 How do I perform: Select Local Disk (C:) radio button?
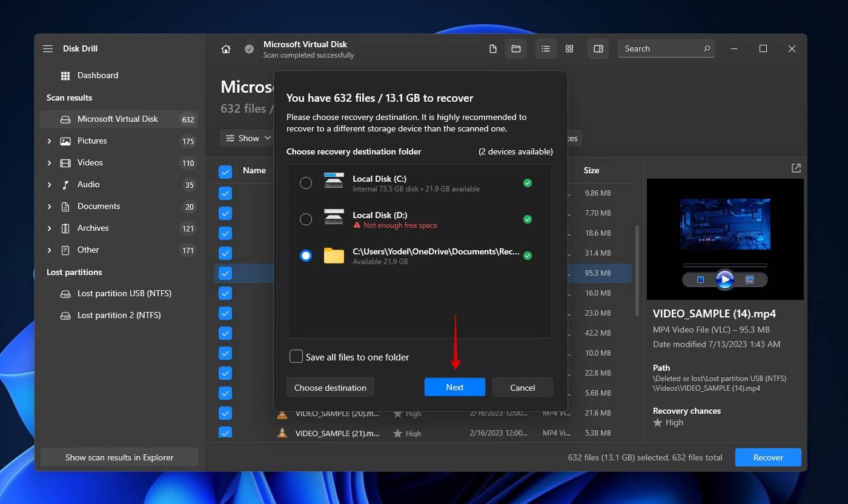[306, 183]
